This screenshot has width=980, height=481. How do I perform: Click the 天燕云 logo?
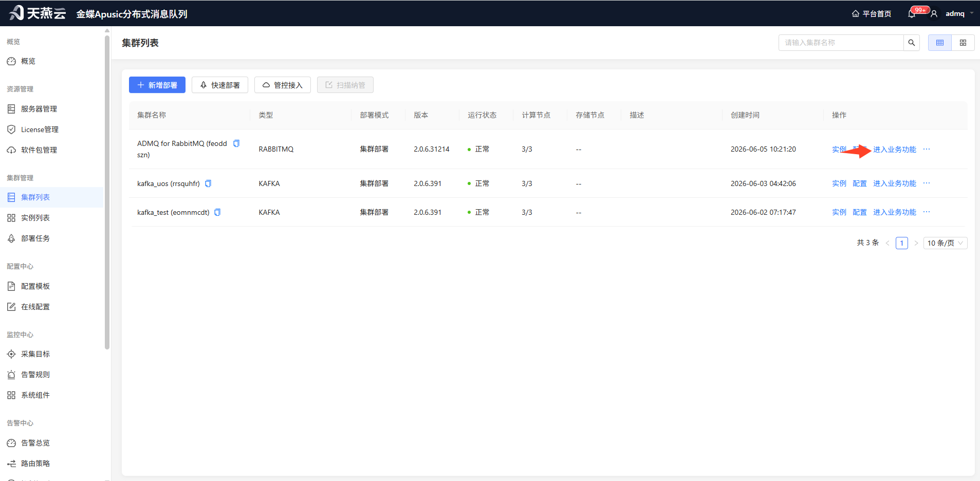coord(38,13)
